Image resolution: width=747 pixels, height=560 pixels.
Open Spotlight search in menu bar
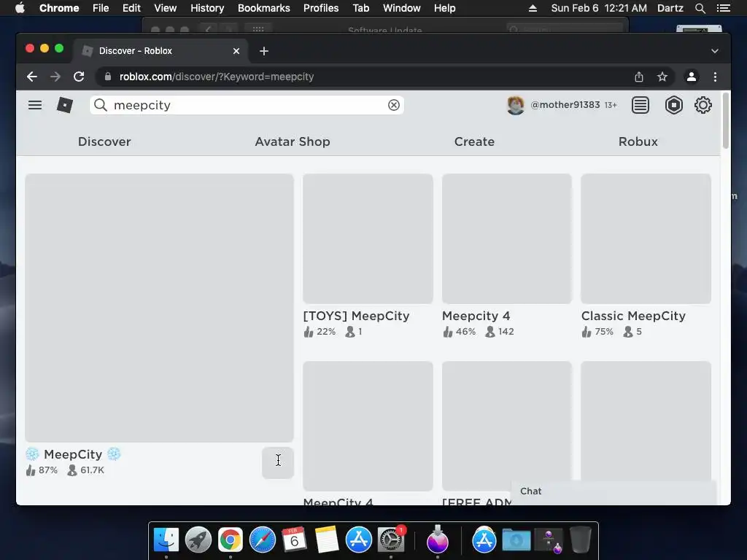click(700, 8)
